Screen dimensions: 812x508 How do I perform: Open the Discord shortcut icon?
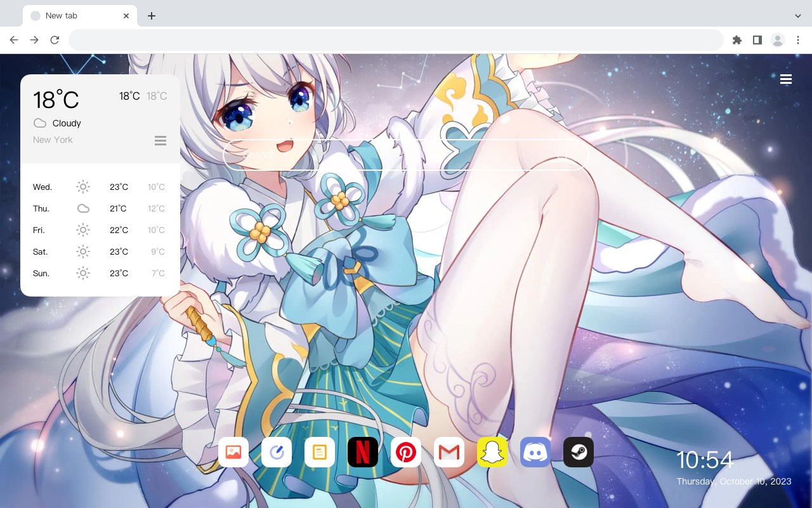click(535, 452)
